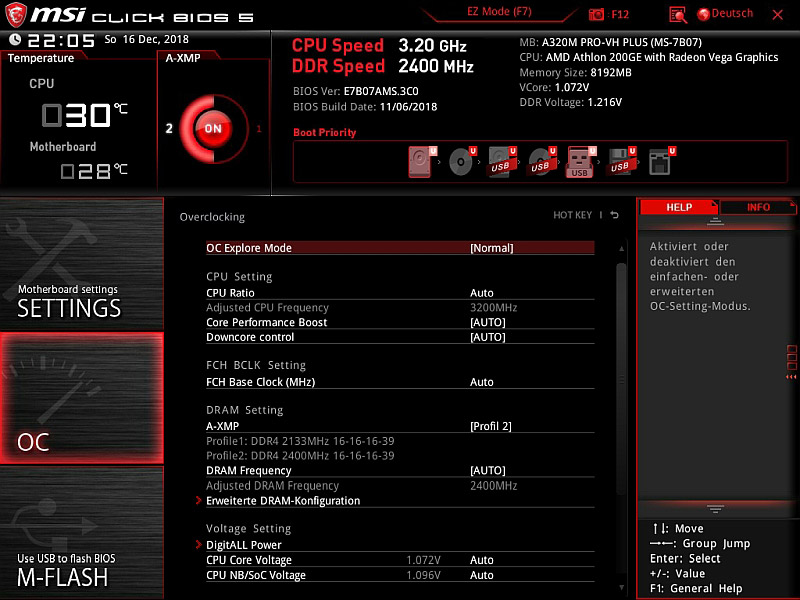Click the 22:05 clock time display
This screenshot has width=800, height=600.
point(61,40)
